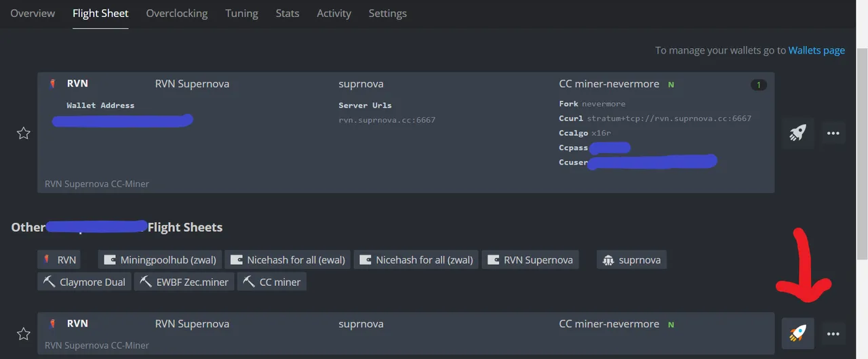Filter by RVN Supernova wallet tag
The height and width of the screenshot is (359, 868).
[530, 260]
